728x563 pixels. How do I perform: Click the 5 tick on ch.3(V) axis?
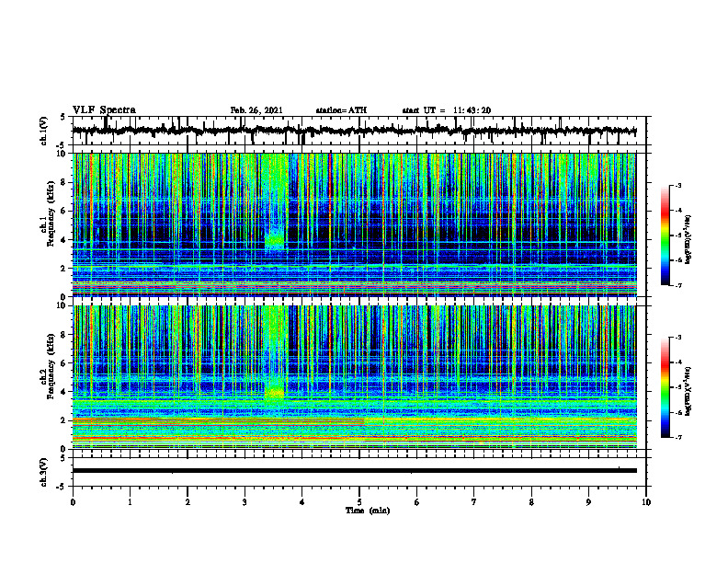(63, 459)
